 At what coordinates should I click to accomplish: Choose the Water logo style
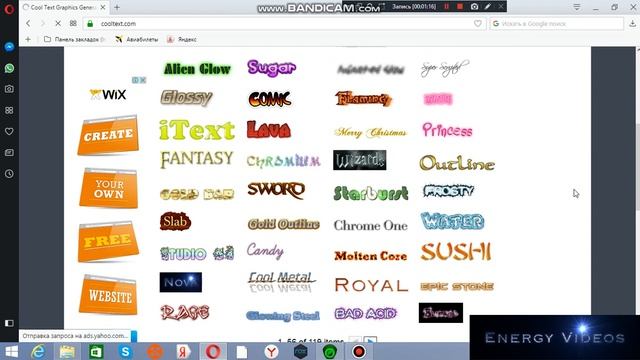coord(452,222)
